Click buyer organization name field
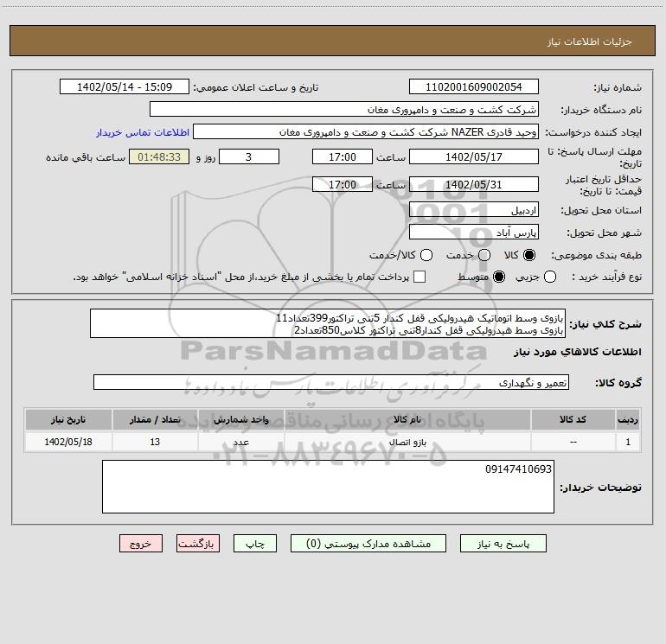The image size is (666, 644). coord(344,110)
